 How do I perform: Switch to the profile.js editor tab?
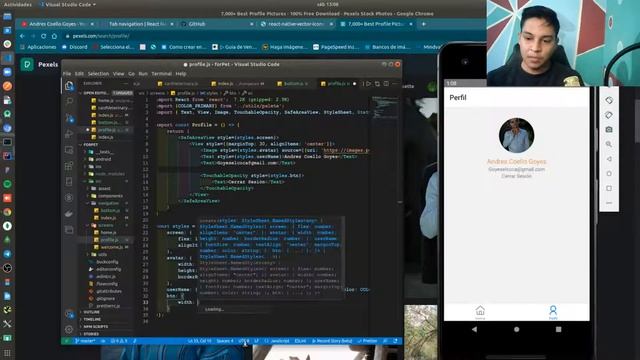click(x=338, y=84)
